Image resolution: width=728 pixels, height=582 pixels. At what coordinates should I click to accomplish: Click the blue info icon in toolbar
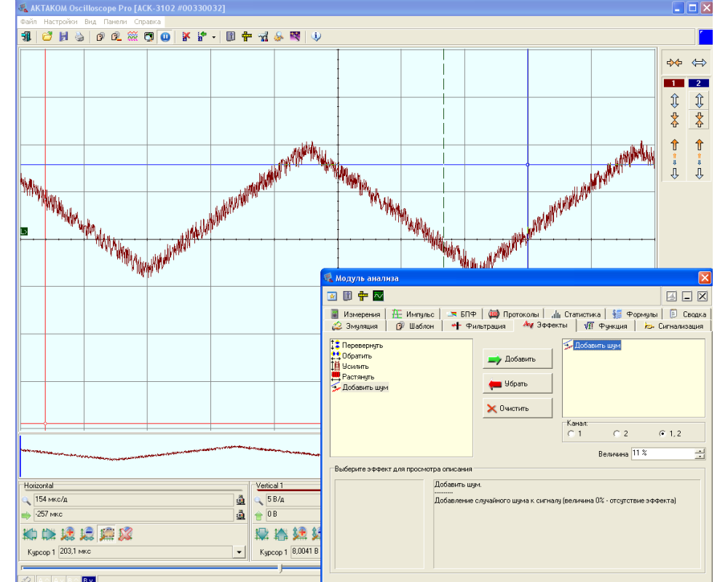point(317,36)
